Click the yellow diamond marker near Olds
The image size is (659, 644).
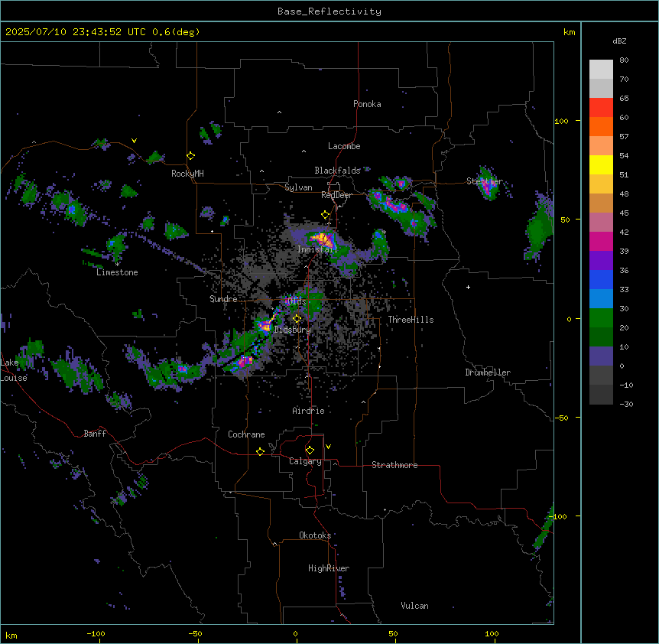pyautogui.click(x=297, y=319)
